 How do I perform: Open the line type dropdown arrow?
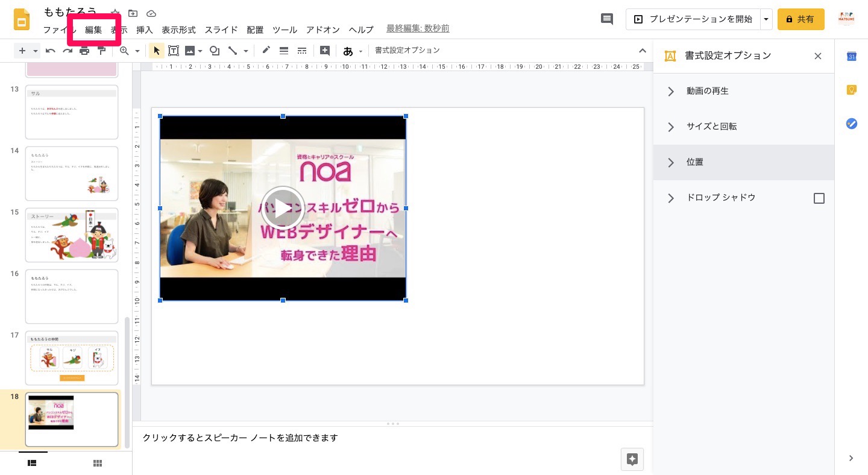[x=245, y=51]
